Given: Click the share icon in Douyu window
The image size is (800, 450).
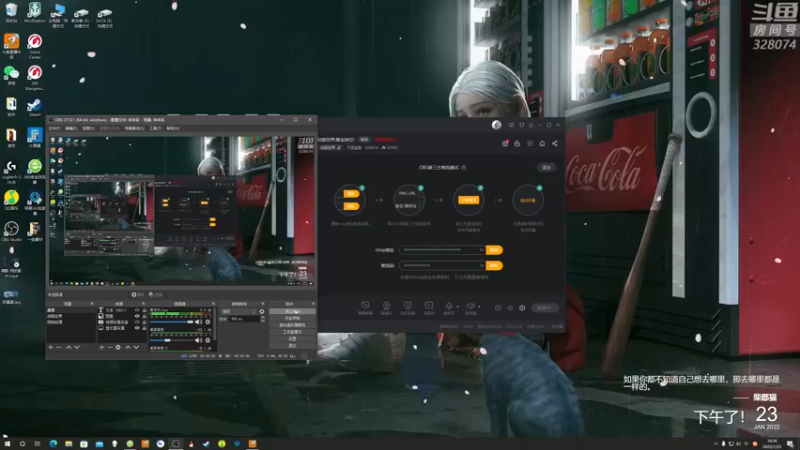Looking at the screenshot, I should click(x=555, y=144).
